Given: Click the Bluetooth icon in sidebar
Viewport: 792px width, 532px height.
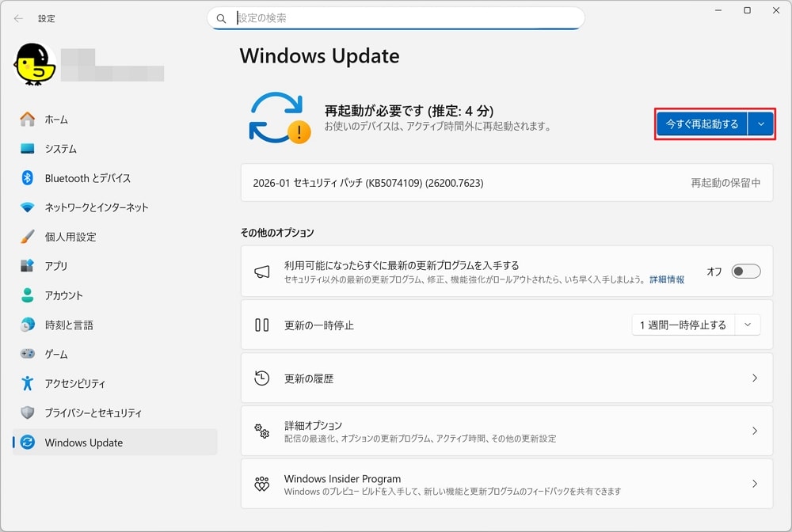Looking at the screenshot, I should coord(28,178).
